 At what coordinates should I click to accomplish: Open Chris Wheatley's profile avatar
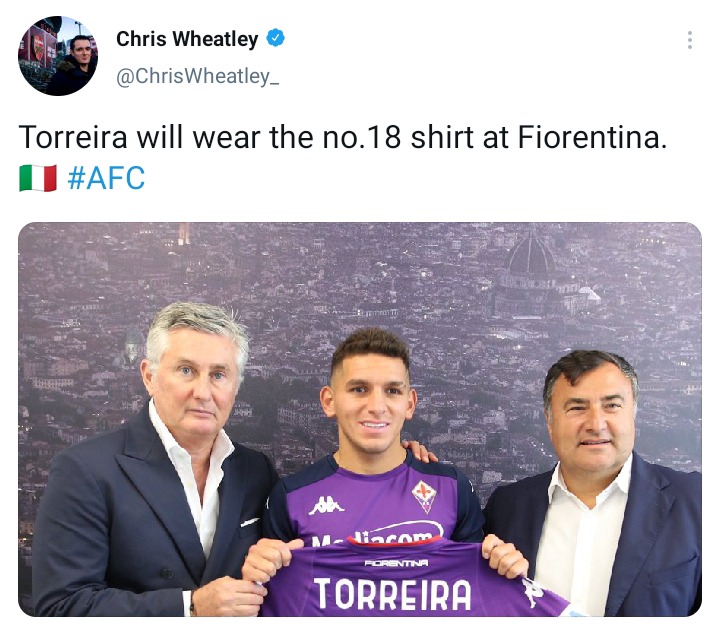pos(58,56)
